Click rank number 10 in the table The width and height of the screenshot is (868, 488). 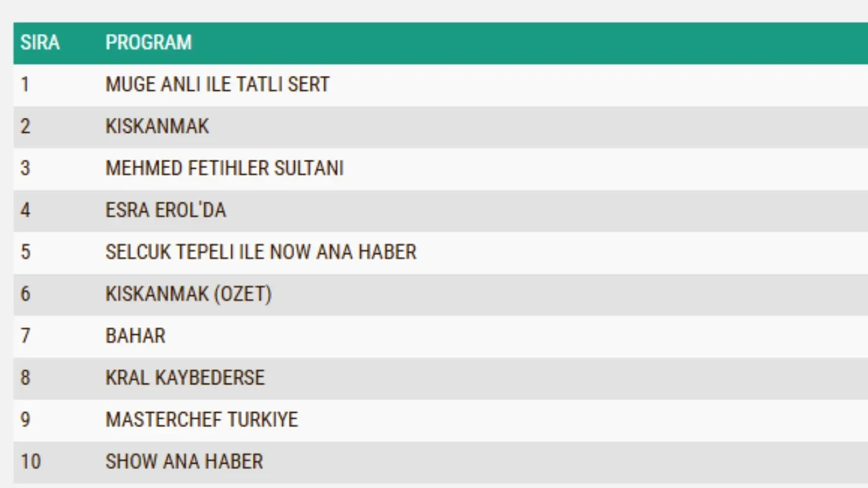(x=31, y=462)
